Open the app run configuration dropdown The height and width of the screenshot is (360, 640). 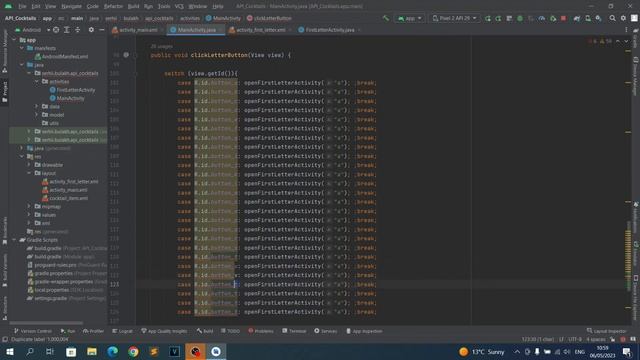[409, 18]
